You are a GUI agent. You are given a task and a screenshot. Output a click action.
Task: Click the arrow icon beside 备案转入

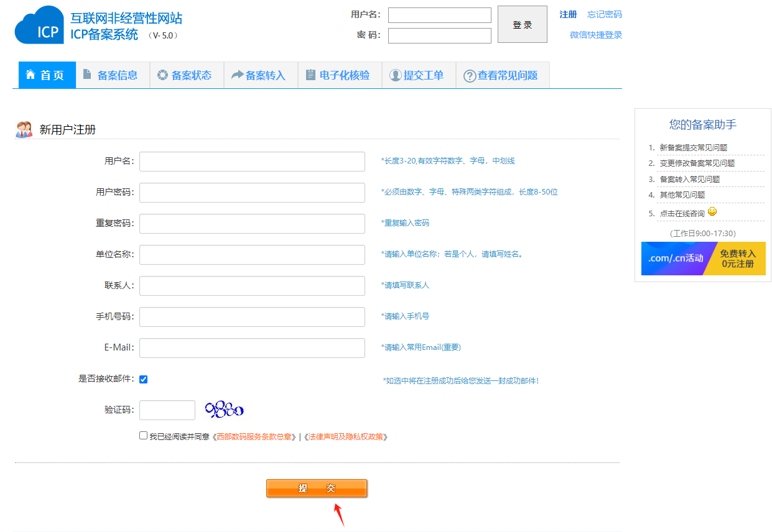pyautogui.click(x=237, y=75)
